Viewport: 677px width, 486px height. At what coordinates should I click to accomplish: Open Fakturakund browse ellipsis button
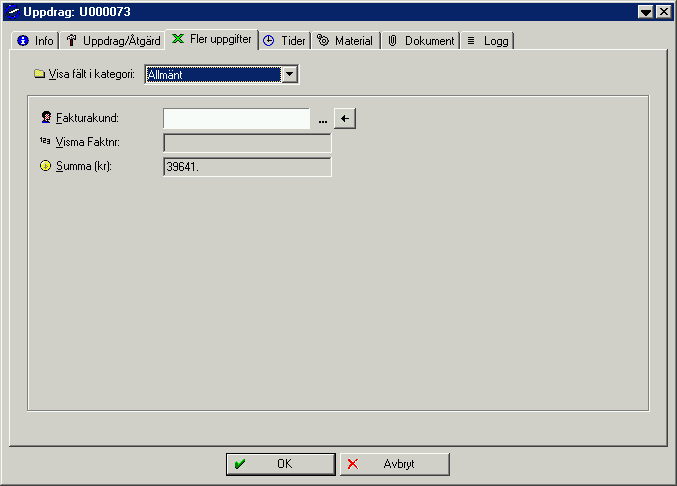tap(323, 120)
